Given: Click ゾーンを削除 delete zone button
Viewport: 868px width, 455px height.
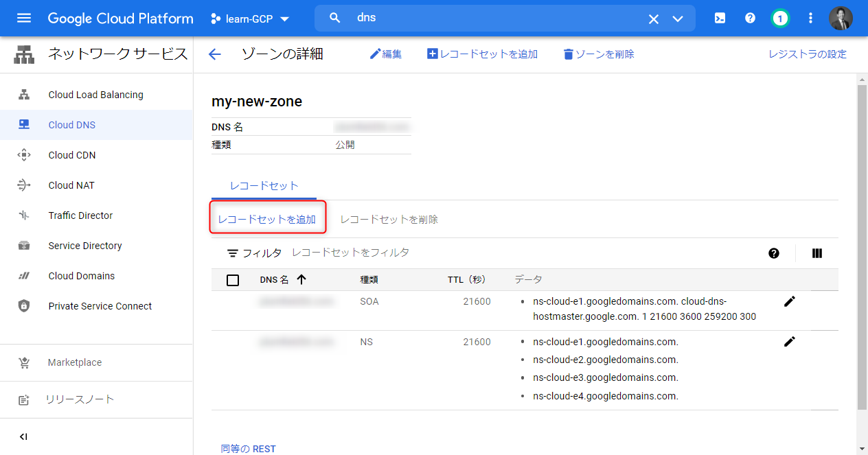Looking at the screenshot, I should tap(599, 54).
